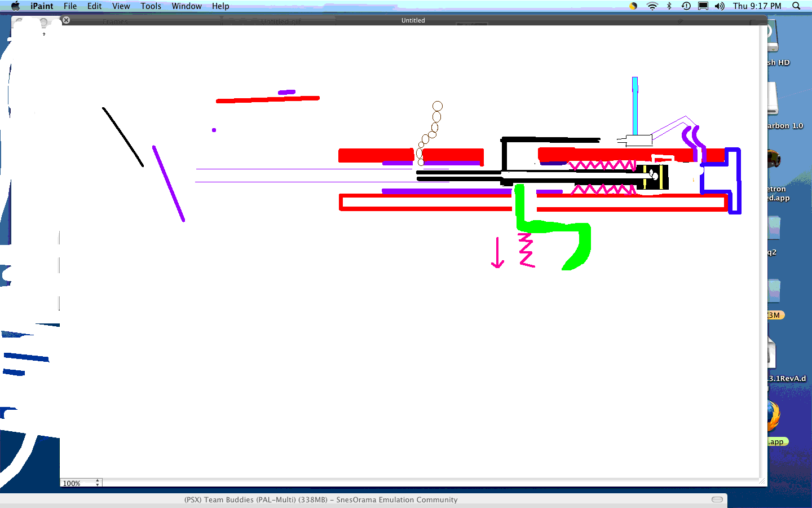The width and height of the screenshot is (812, 508).
Task: Open the Tools menu
Action: (151, 6)
